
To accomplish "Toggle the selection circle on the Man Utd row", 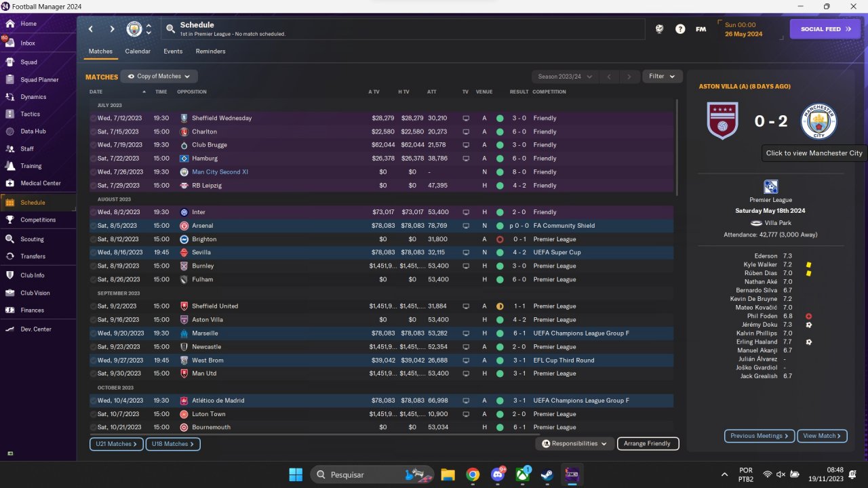I will (94, 373).
